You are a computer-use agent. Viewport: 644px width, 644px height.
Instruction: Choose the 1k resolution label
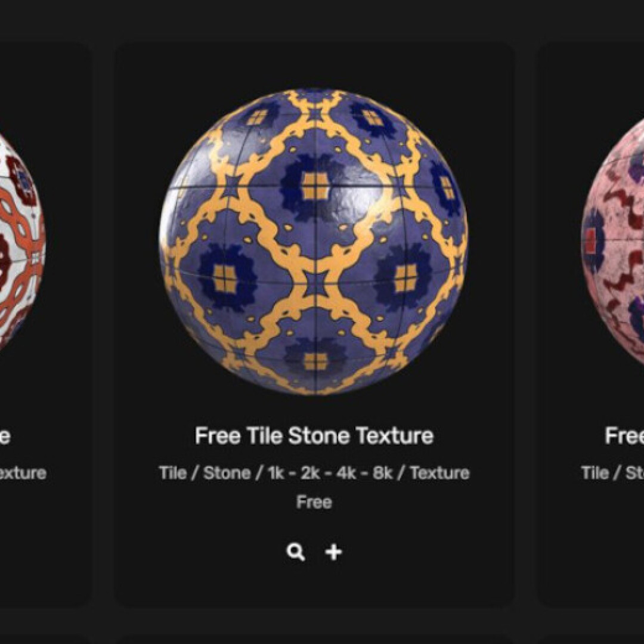click(x=276, y=473)
